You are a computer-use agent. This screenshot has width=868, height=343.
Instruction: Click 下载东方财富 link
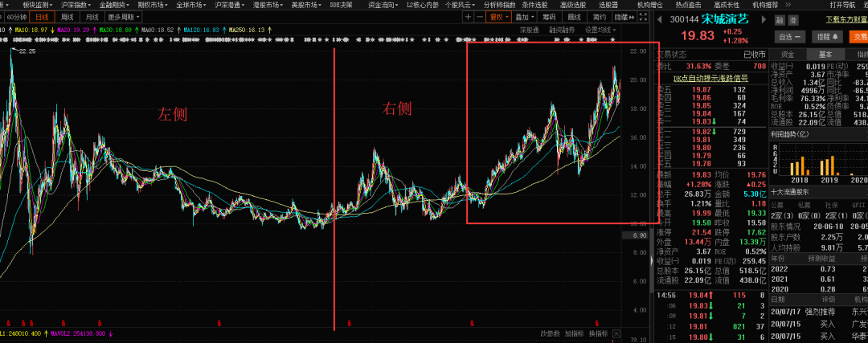click(x=846, y=19)
